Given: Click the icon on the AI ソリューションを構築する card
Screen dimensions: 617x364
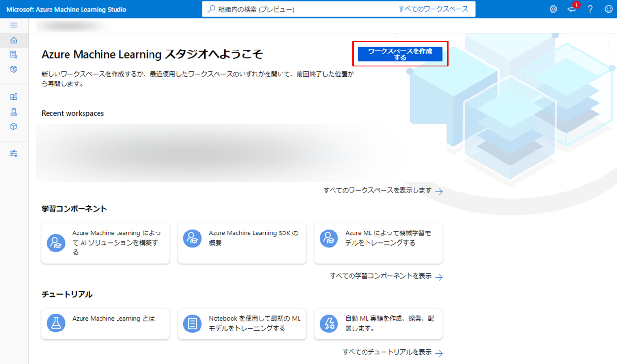Looking at the screenshot, I should coord(56,243).
